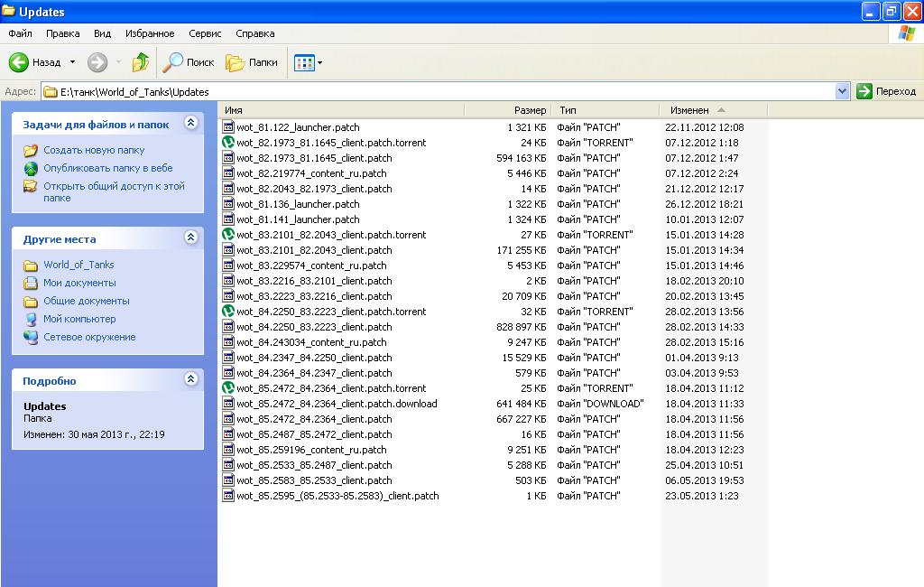924x587 pixels.
Task: Select torrent icon of wot_82.1973_81.1645_client.patch.torrent
Action: click(x=228, y=143)
